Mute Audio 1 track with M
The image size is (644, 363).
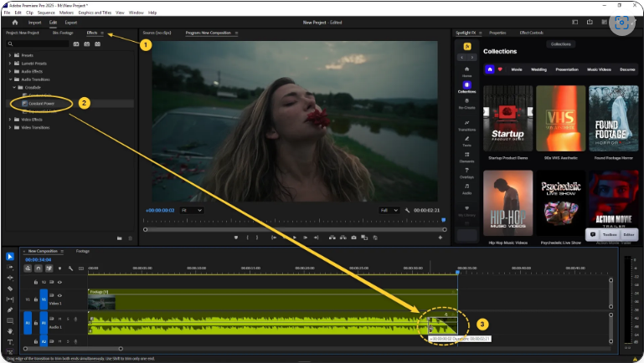click(60, 319)
